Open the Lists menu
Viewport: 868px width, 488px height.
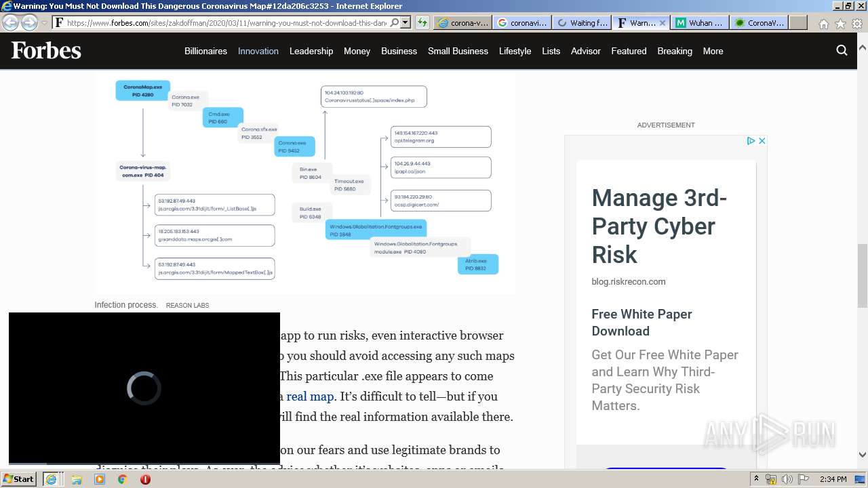coord(551,51)
